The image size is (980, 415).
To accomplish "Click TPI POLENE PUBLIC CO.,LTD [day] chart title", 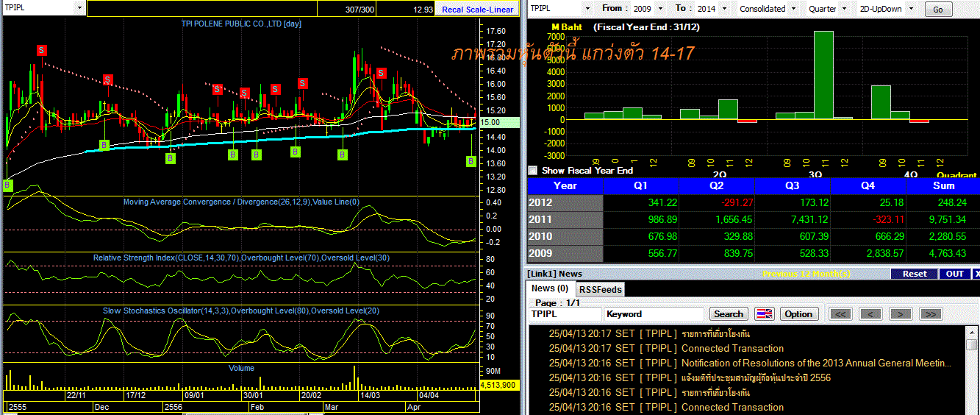I will pyautogui.click(x=241, y=24).
